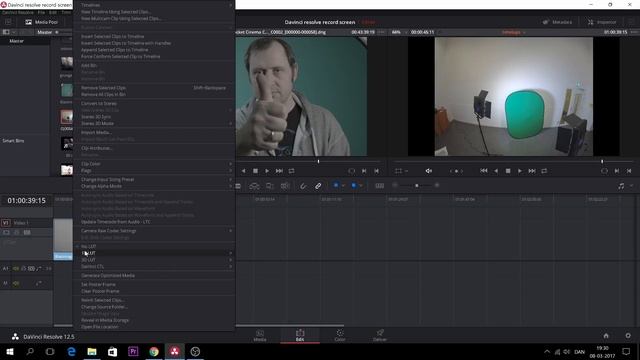The width and height of the screenshot is (640, 360).
Task: Play the timeline viewer forward
Action: [520, 171]
